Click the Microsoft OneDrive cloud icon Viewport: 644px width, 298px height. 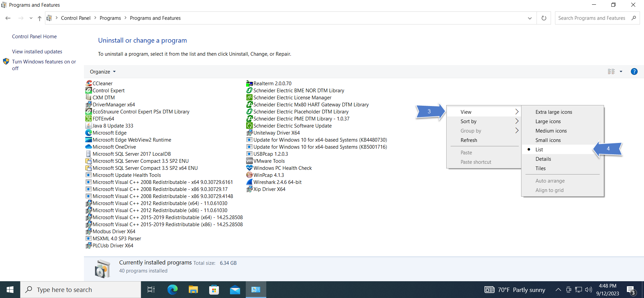tap(89, 147)
